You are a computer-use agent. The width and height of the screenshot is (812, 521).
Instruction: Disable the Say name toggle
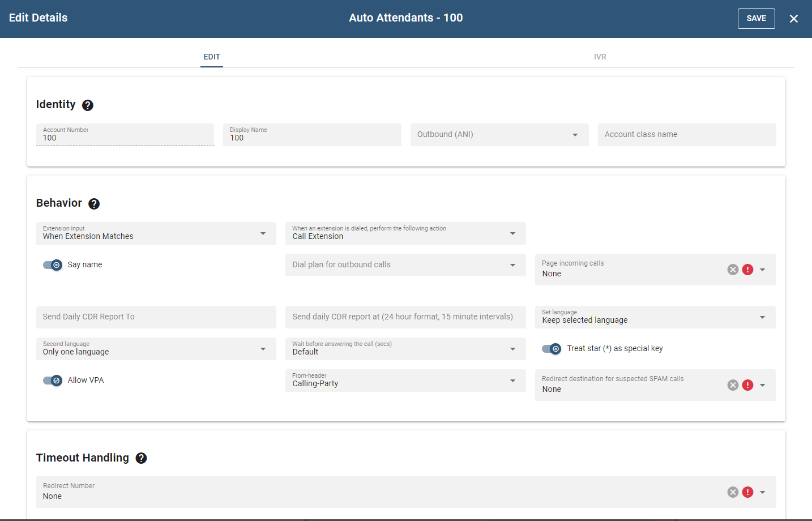(x=53, y=264)
